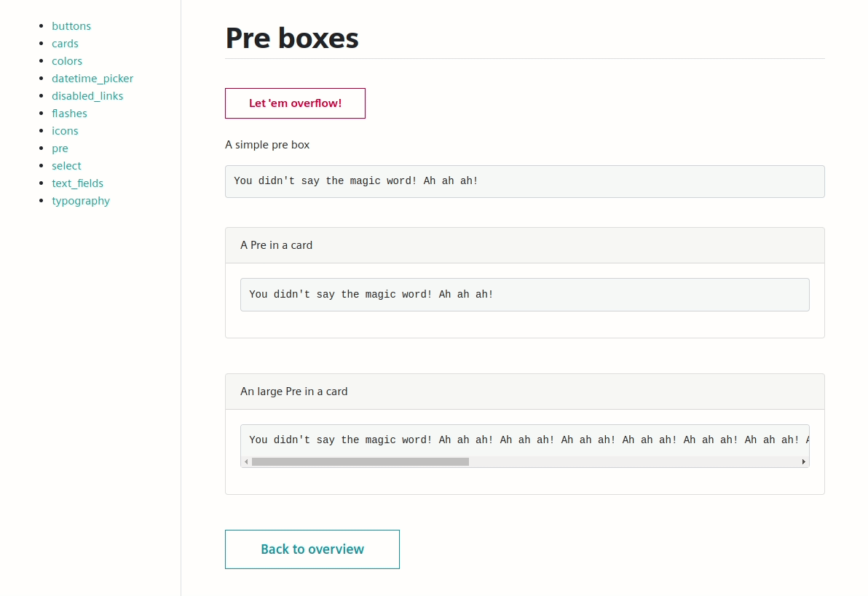Click the horizontal scrollbar thumb
This screenshot has height=596, width=868.
(x=360, y=462)
